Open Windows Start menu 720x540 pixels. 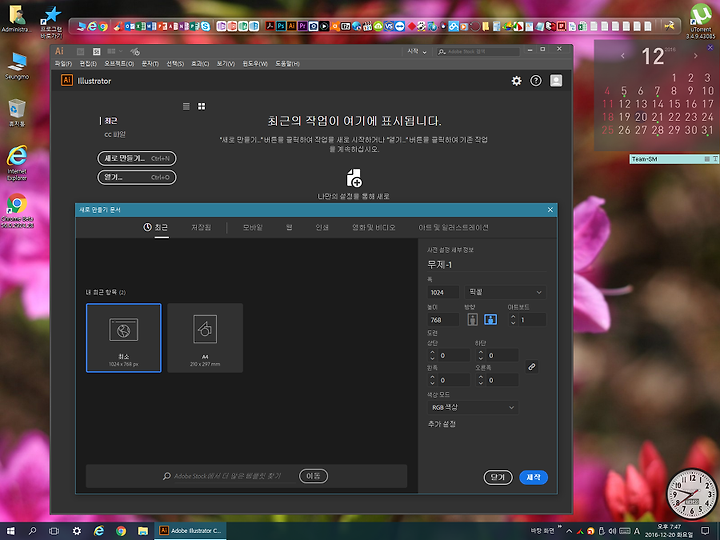coord(10,531)
